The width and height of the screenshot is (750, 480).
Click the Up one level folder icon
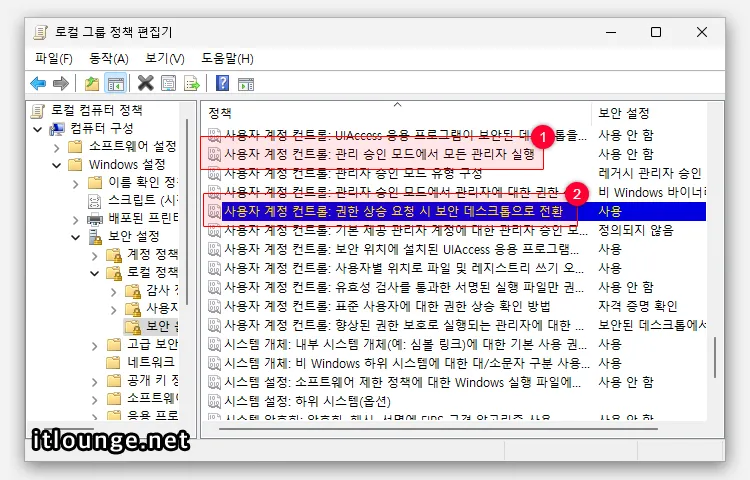point(91,84)
